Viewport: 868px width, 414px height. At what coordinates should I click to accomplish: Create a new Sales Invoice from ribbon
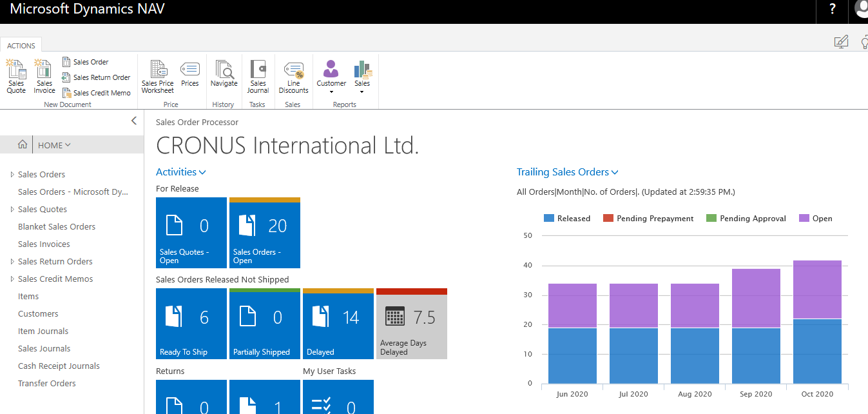click(44, 76)
